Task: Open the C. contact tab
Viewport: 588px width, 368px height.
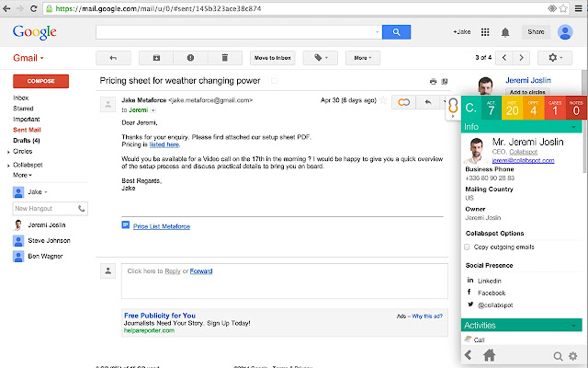Action: point(471,108)
